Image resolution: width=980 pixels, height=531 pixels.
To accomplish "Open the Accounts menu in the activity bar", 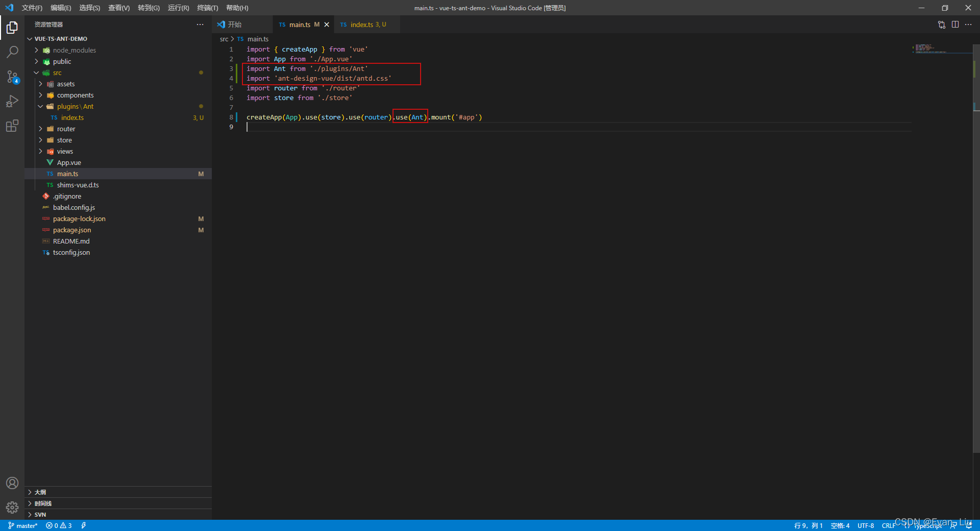I will pos(12,483).
